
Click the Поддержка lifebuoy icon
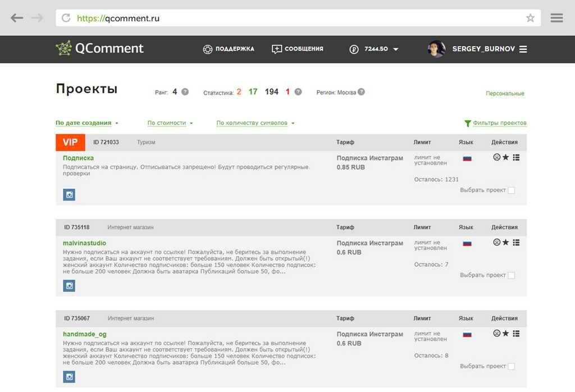point(208,49)
